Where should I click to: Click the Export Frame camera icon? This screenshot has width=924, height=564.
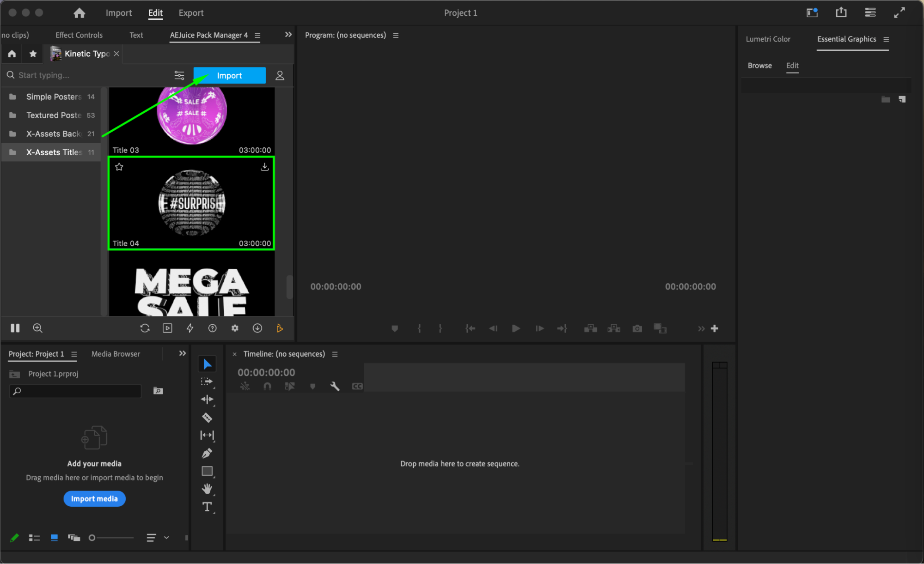pos(637,328)
